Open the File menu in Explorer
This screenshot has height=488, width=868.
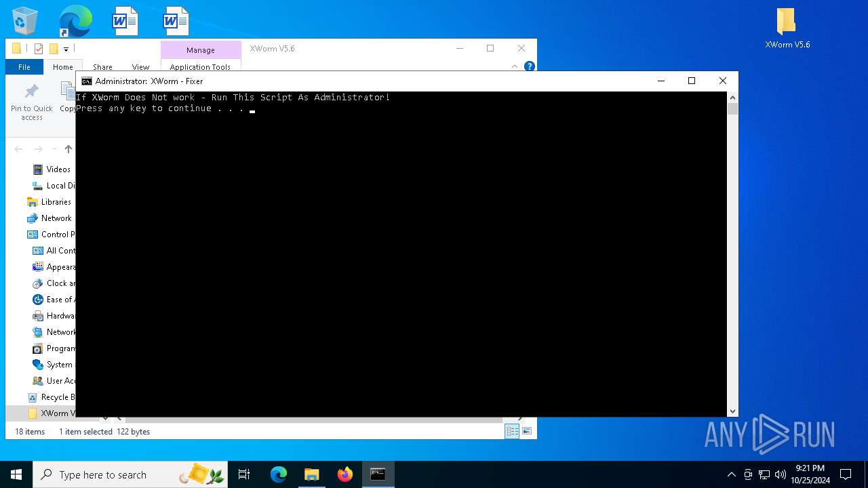coord(24,67)
